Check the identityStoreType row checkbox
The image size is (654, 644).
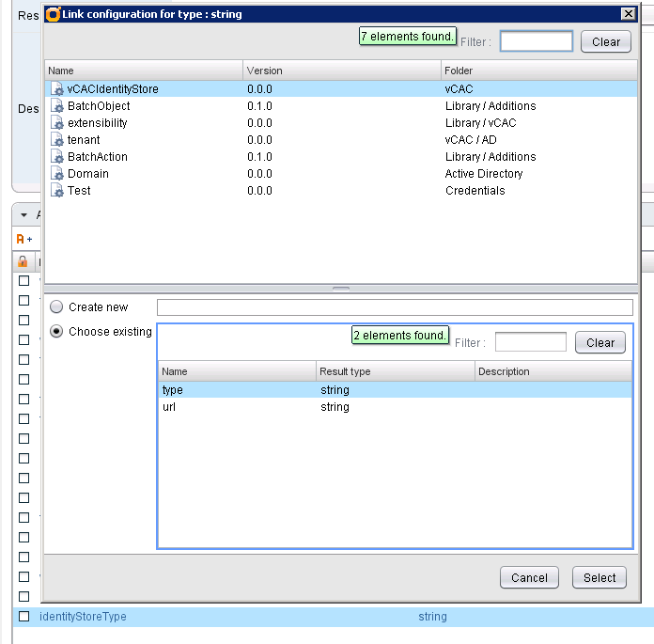(x=23, y=616)
